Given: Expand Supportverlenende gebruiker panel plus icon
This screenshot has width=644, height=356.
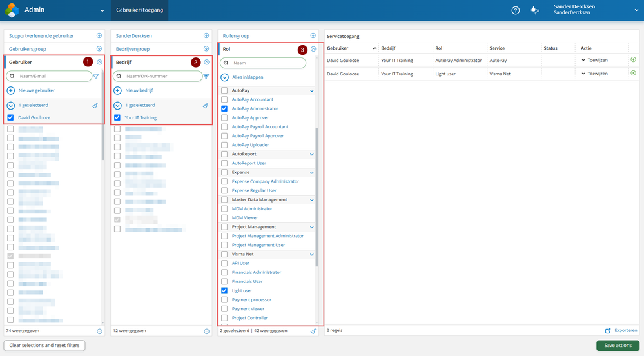Looking at the screenshot, I should tap(99, 35).
